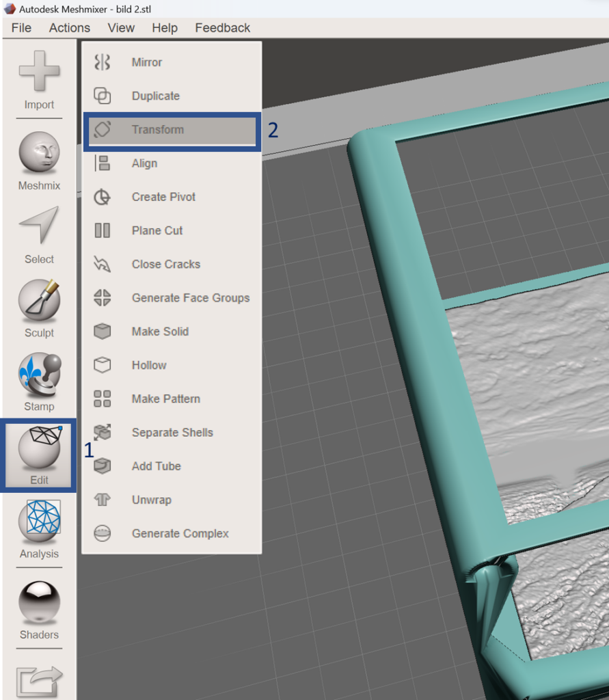Choose Mirror from the Edit menu

tap(172, 62)
